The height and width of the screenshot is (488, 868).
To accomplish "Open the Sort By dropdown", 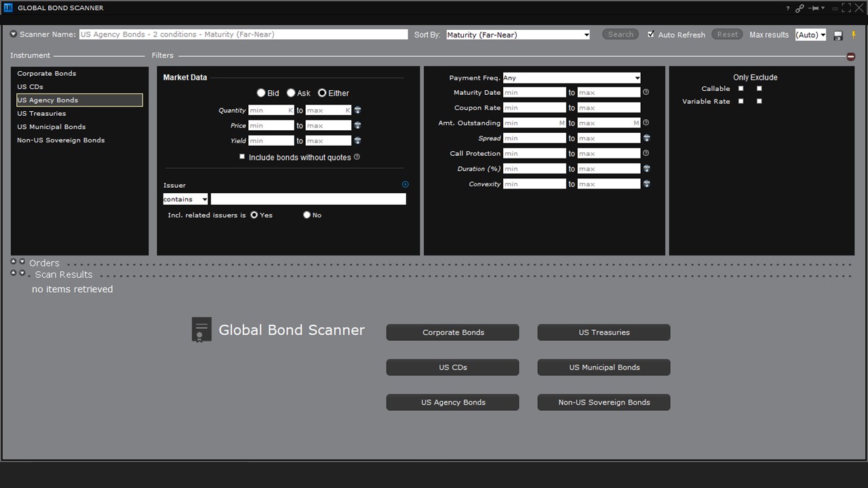I will click(x=518, y=35).
